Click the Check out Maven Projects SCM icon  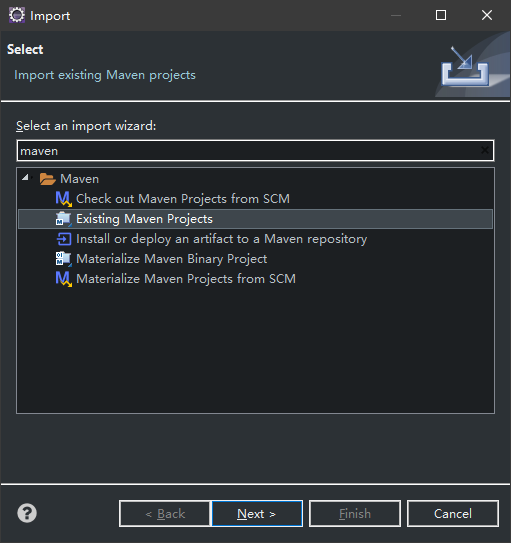(x=64, y=199)
